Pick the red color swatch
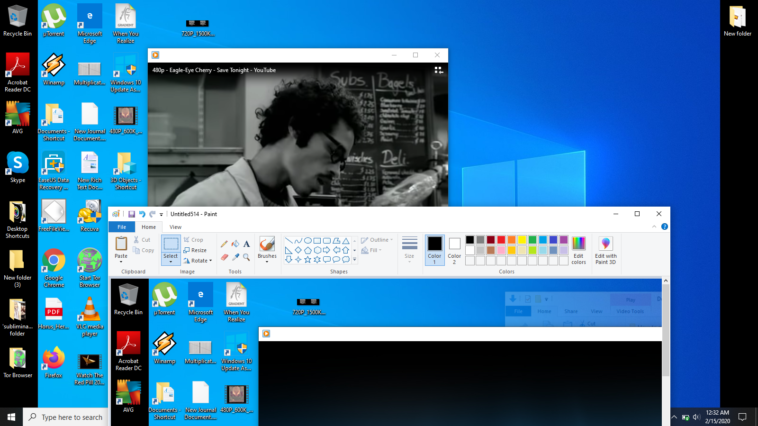The image size is (758, 426). 502,240
